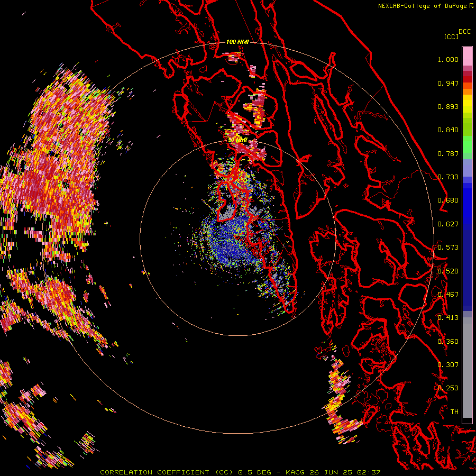Image resolution: width=476 pixels, height=476 pixels.
Task: Click the [CC] units label
Action: (451, 36)
